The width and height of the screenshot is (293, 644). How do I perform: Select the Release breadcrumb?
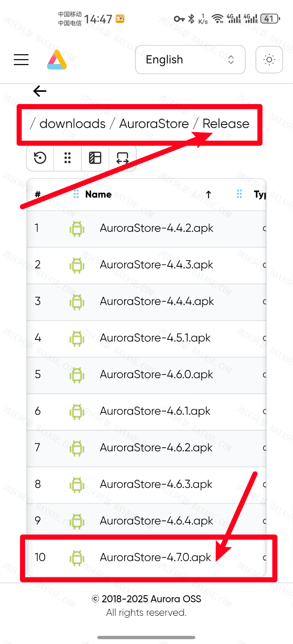[226, 124]
